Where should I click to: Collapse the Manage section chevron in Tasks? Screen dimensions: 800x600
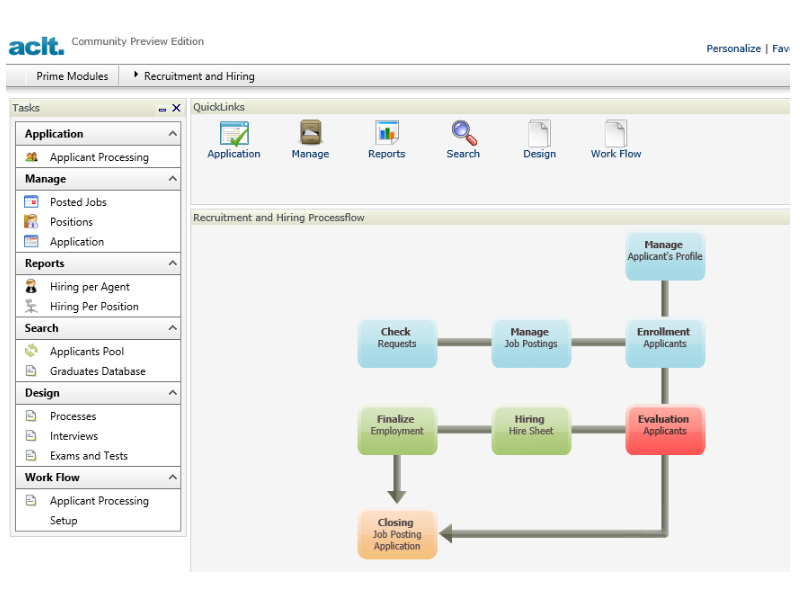pyautogui.click(x=172, y=179)
